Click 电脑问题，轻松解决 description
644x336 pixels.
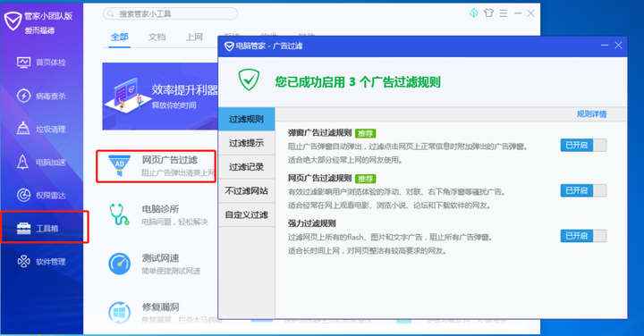[x=174, y=222]
